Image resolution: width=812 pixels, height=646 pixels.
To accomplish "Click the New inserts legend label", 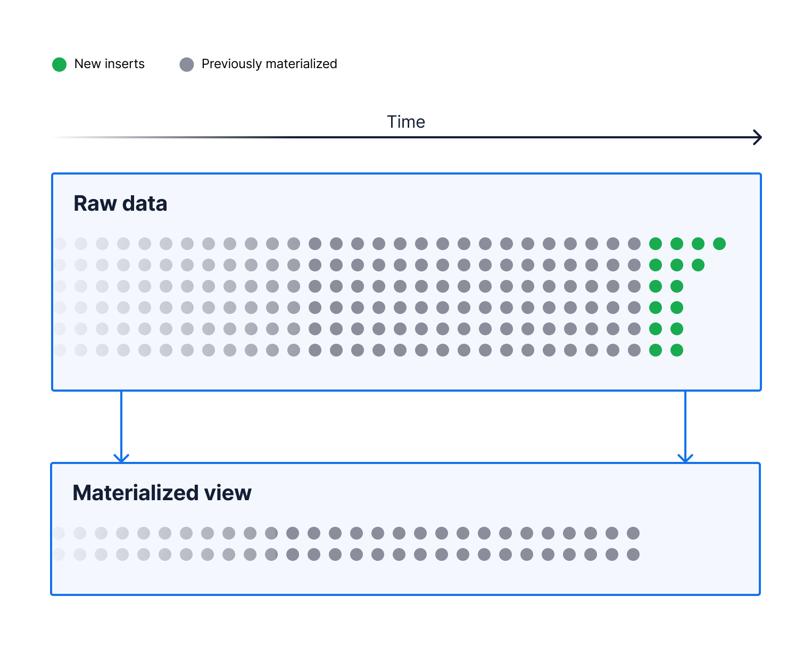I will point(109,64).
